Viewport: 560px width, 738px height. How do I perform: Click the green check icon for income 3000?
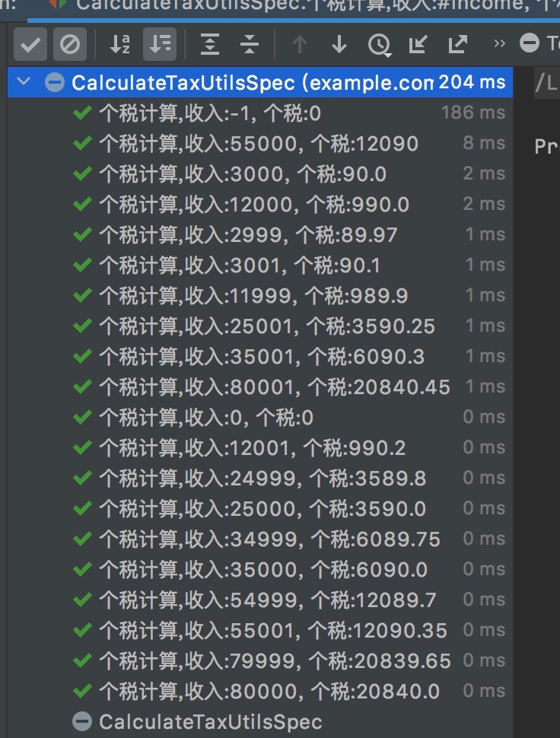pyautogui.click(x=82, y=174)
